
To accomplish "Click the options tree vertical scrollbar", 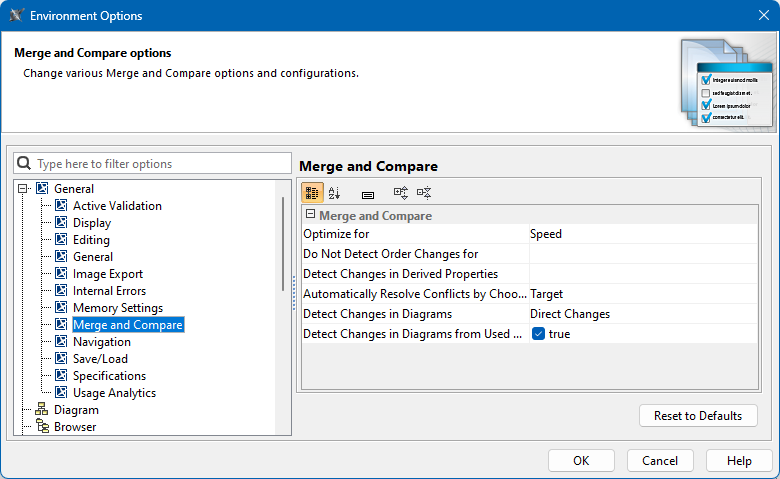I will (x=283, y=245).
